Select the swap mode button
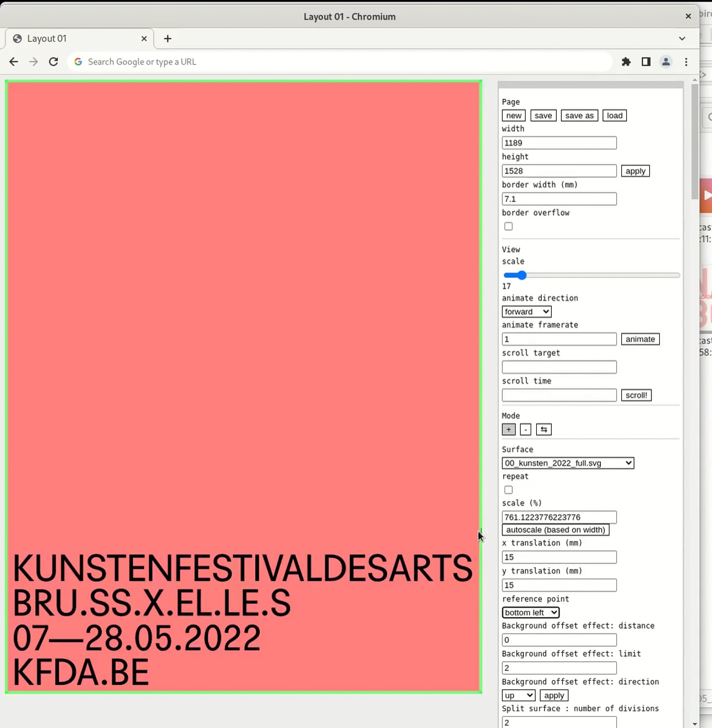The width and height of the screenshot is (712, 728). (x=544, y=430)
